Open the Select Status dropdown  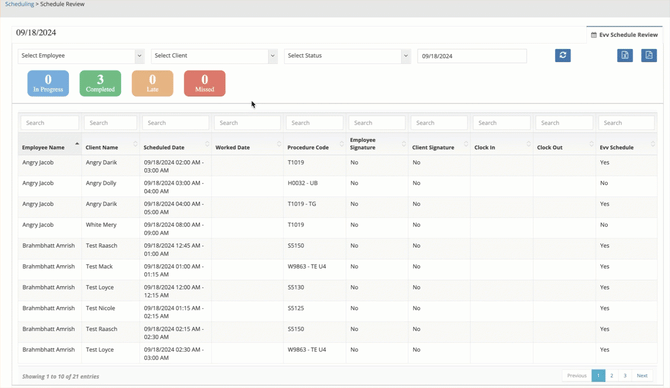[347, 56]
